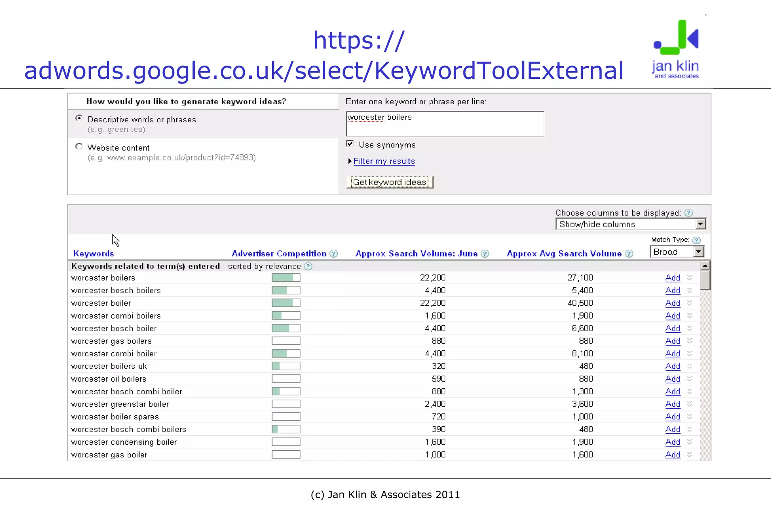Click scrollbar up arrow of results list
The width and height of the screenshot is (771, 532).
(x=705, y=265)
